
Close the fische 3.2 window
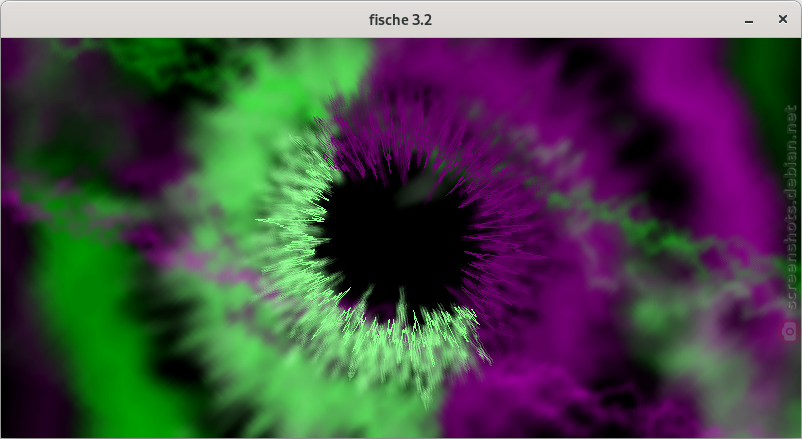[x=783, y=19]
